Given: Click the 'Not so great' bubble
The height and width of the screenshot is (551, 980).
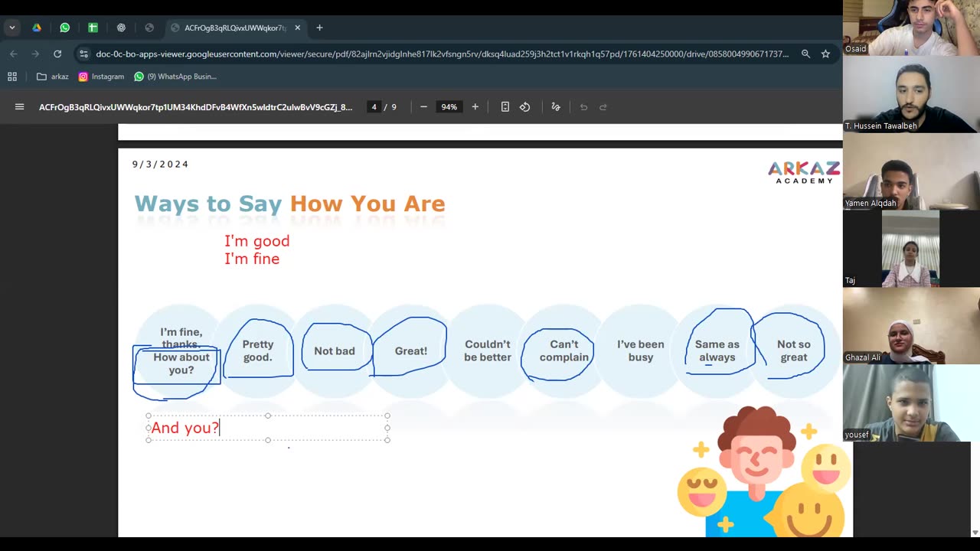Looking at the screenshot, I should 794,350.
